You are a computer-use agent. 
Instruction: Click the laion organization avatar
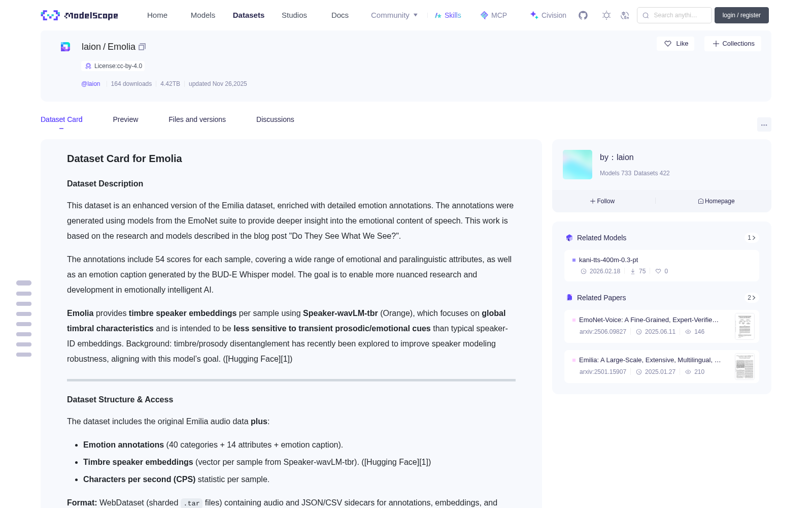point(578,165)
